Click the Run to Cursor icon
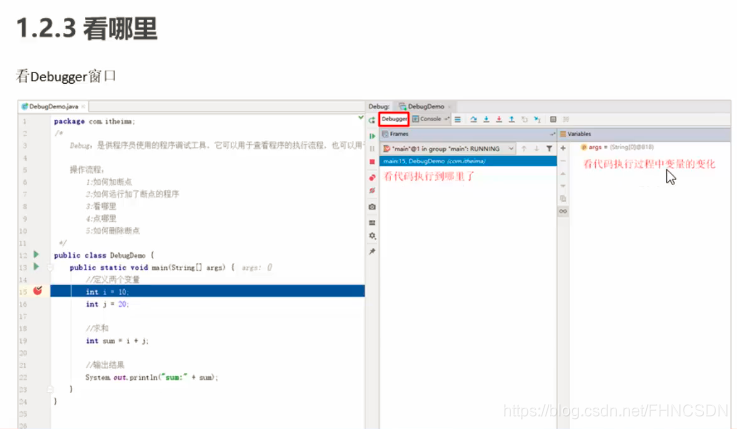The height and width of the screenshot is (429, 737). pos(537,119)
